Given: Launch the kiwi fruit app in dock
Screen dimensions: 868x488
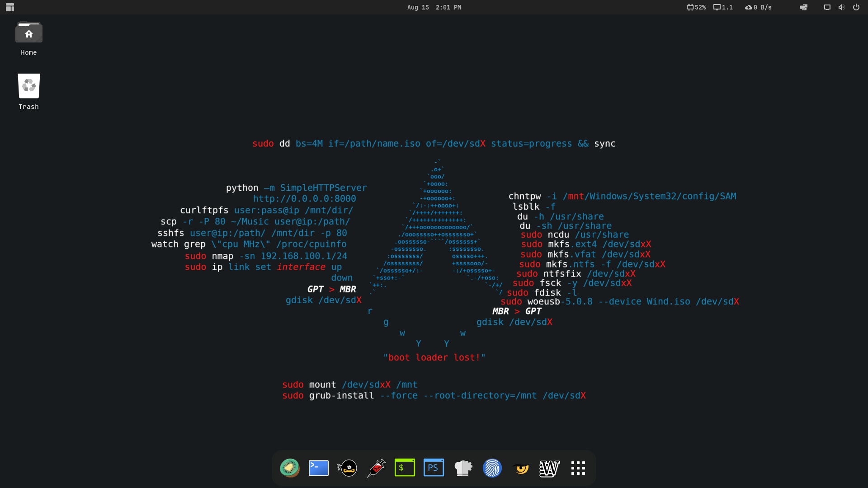Looking at the screenshot, I should tap(290, 468).
